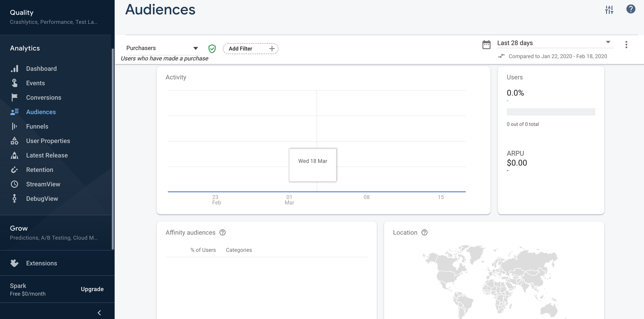The height and width of the screenshot is (319, 644).
Task: Click the green shield verification icon
Action: pos(212,48)
